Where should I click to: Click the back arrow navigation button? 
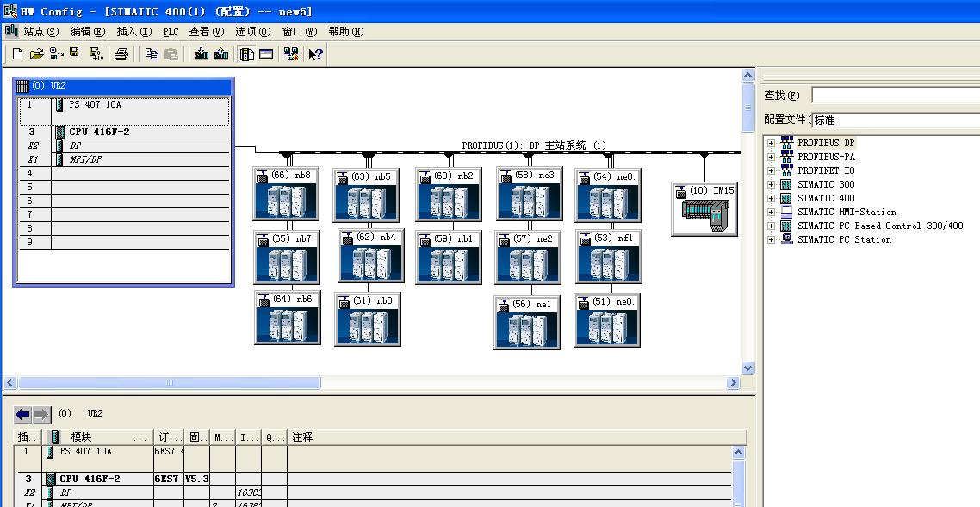(22, 415)
